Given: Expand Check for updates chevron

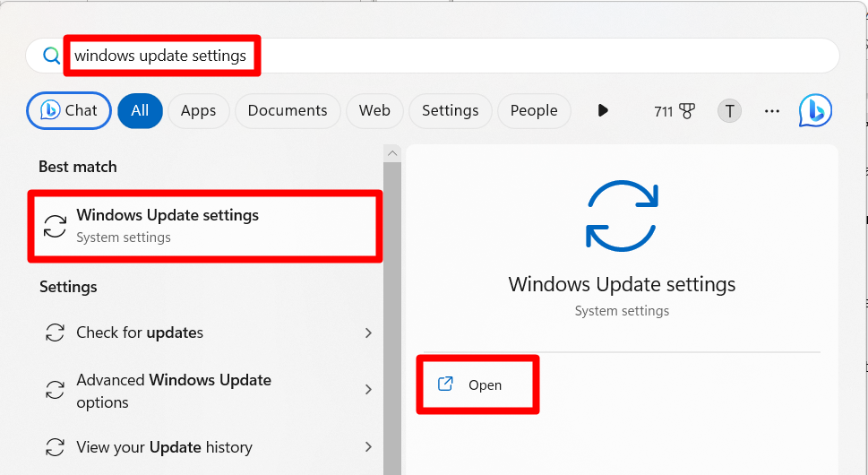Looking at the screenshot, I should pos(368,332).
